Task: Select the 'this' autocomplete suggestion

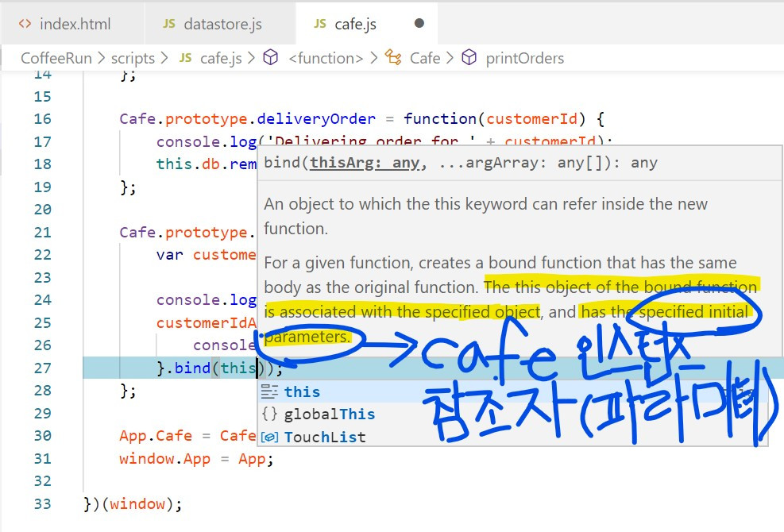Action: pos(512,391)
